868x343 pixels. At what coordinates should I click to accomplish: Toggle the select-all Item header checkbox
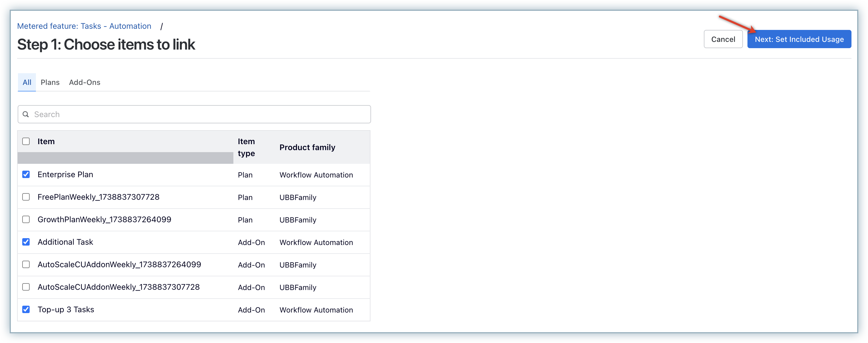point(26,142)
